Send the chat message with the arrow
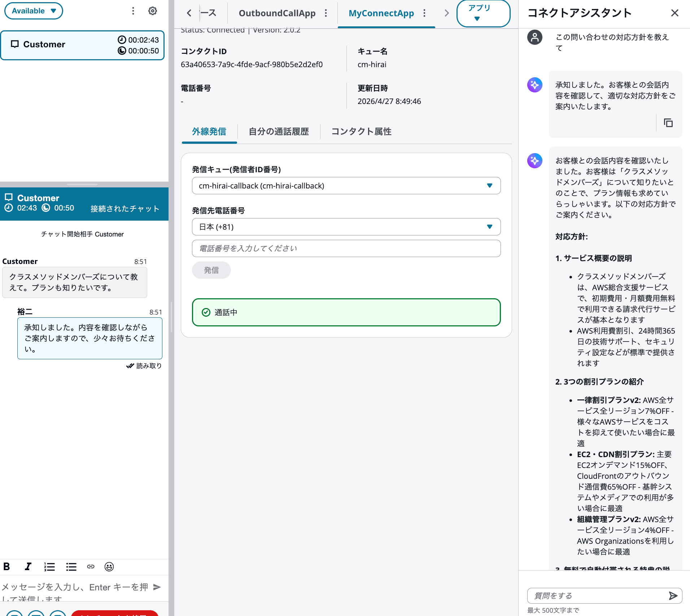690x616 pixels. (157, 587)
